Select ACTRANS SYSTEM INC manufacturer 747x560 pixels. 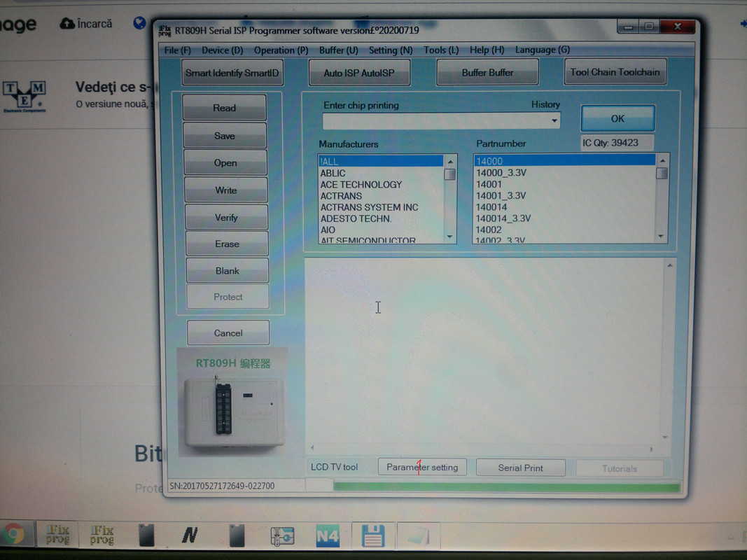(381, 207)
